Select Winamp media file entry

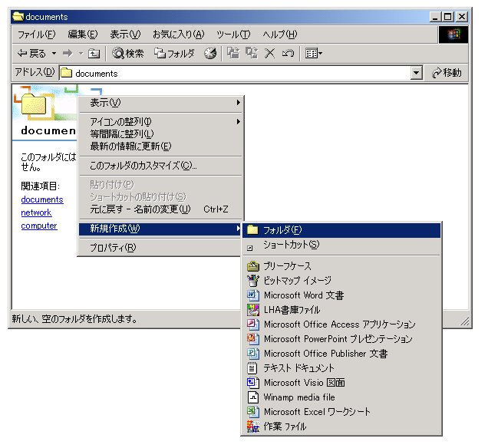coord(299,397)
